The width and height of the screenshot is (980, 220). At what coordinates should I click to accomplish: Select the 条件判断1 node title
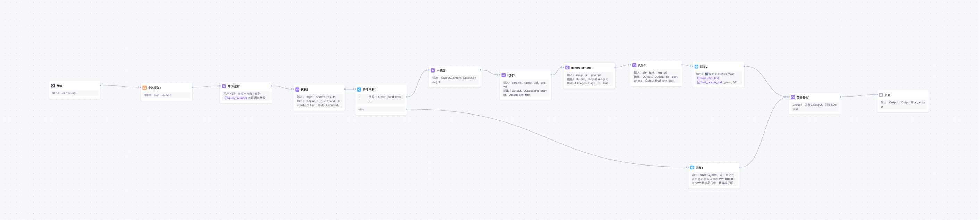click(x=369, y=90)
